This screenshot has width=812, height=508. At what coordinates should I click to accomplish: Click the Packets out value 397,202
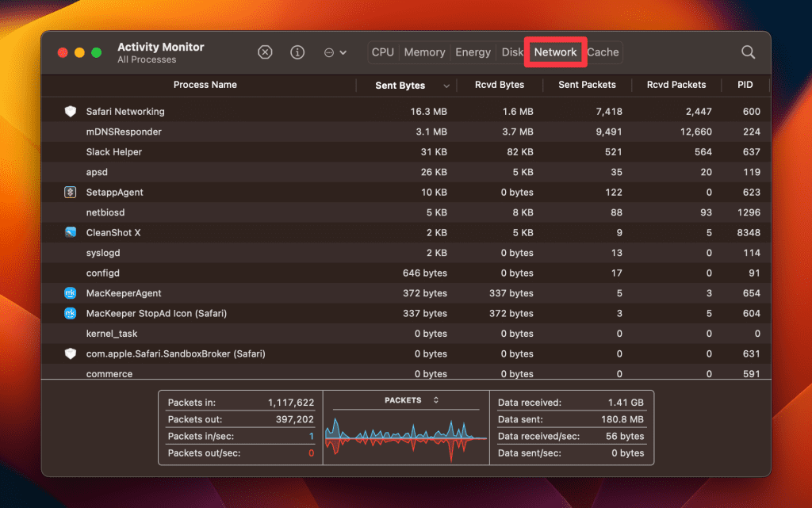(x=295, y=419)
